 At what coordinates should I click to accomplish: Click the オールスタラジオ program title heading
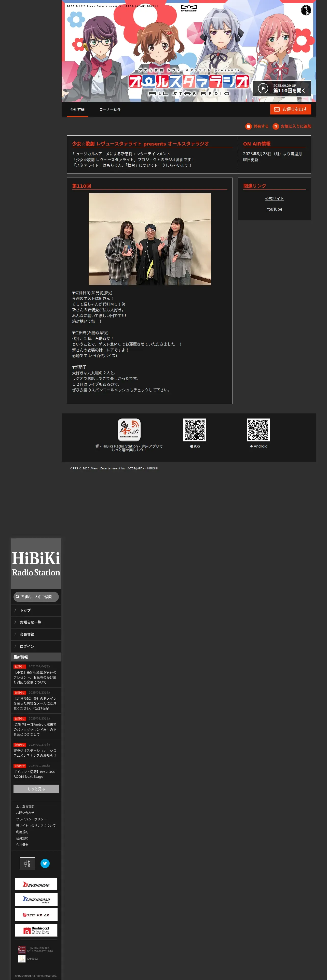141,144
